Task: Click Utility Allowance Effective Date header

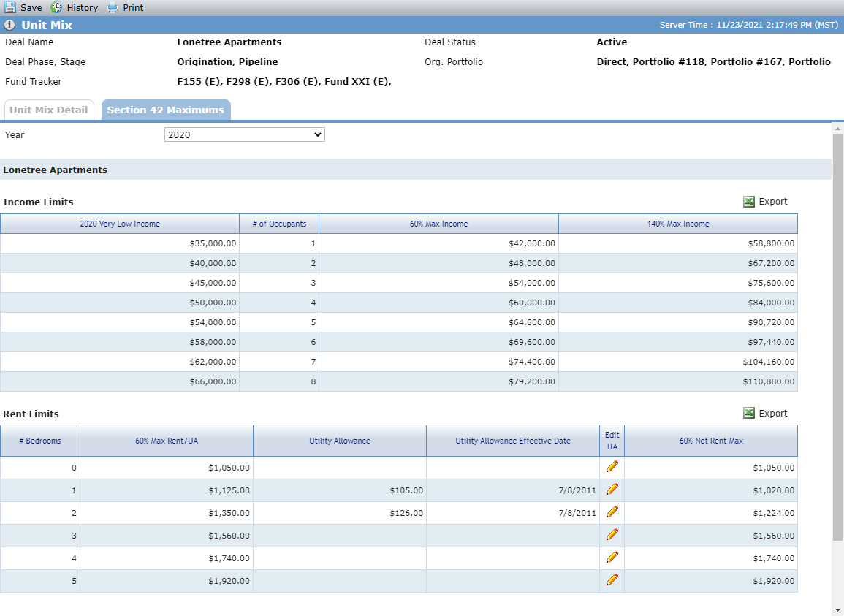Action: [513, 441]
